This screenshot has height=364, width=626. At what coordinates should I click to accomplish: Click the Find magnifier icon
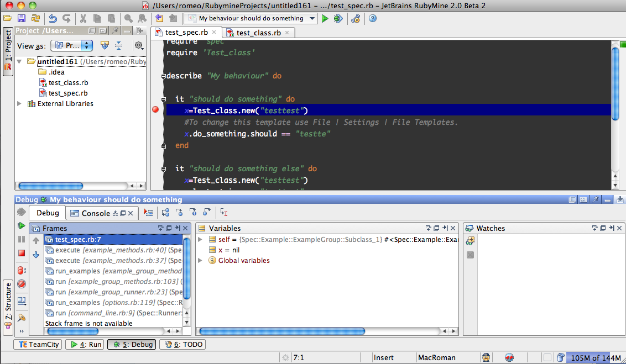pos(128,18)
